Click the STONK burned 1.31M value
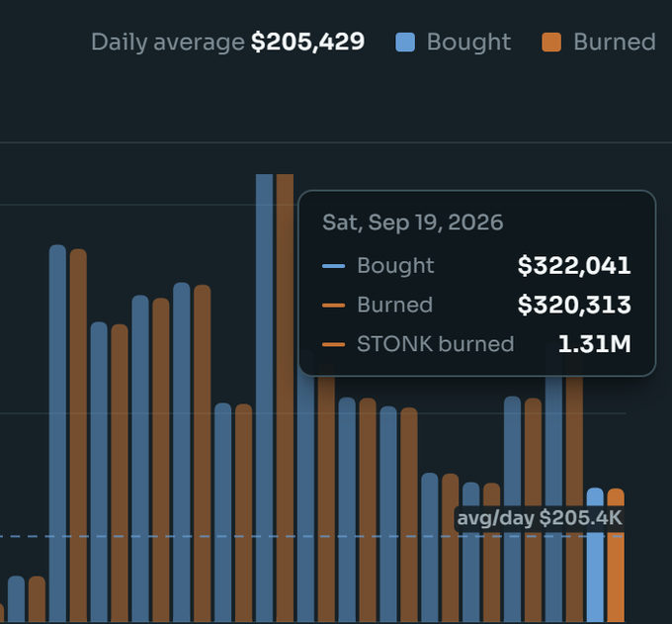Screen dimensions: 672x624 (x=595, y=344)
